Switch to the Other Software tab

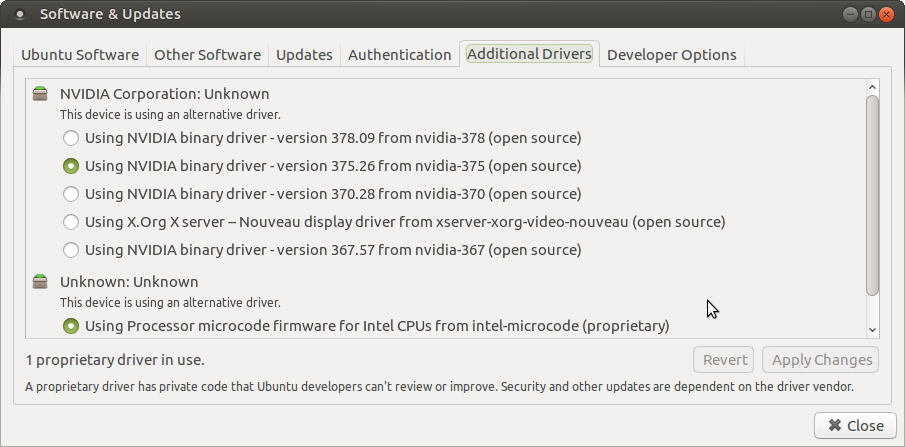(x=207, y=55)
